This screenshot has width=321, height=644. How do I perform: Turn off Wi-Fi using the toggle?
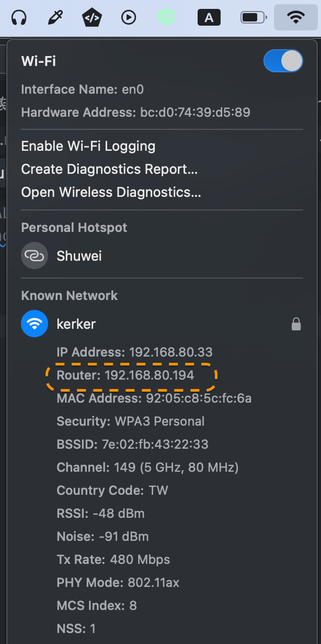(283, 61)
